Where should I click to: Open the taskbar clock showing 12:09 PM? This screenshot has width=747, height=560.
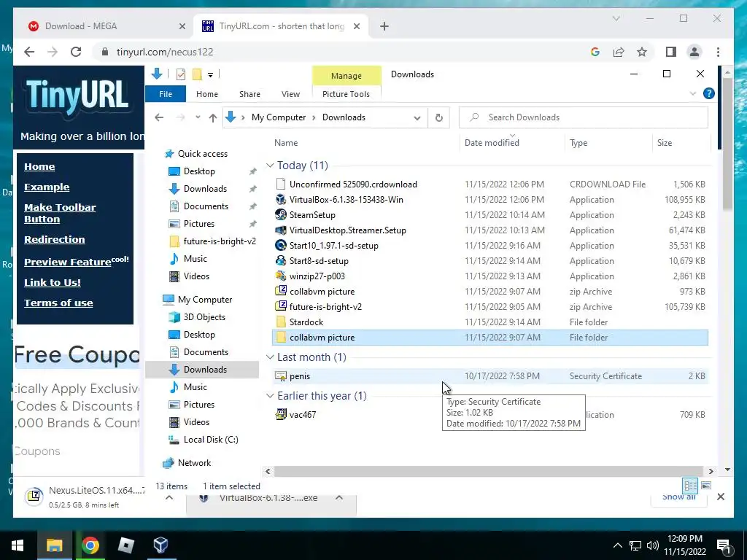point(684,545)
